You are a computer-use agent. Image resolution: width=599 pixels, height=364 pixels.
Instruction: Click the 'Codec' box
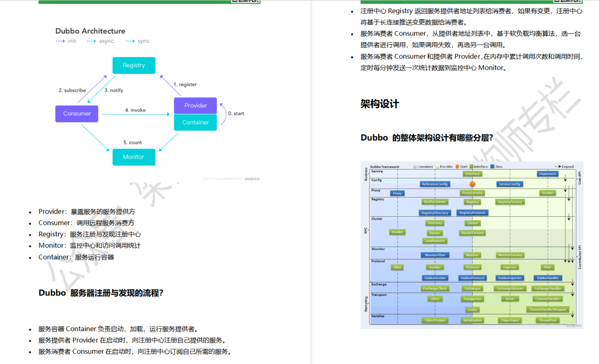coord(472,310)
